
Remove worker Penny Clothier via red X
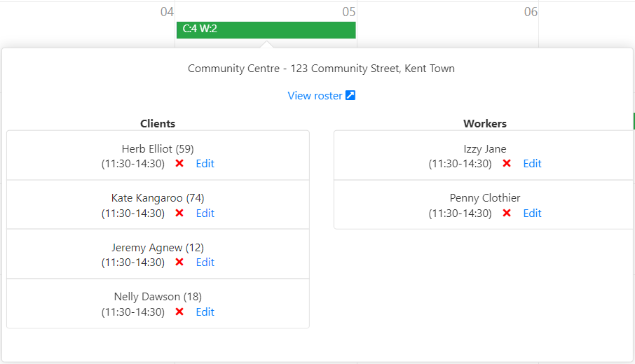click(507, 213)
